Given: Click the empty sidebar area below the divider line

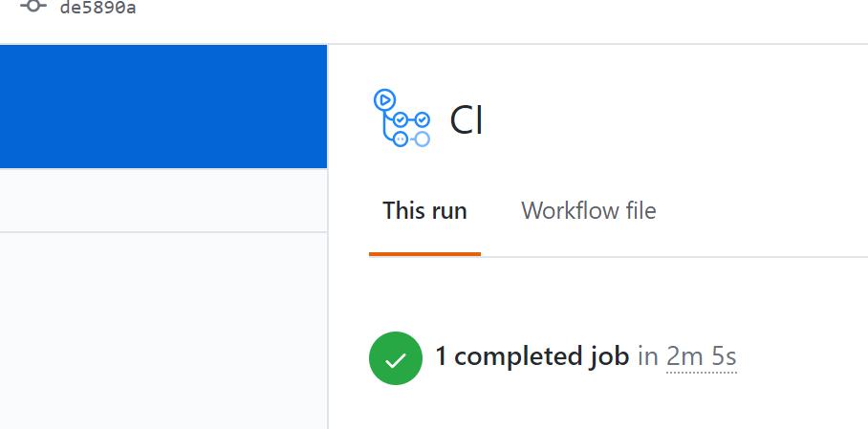Looking at the screenshot, I should point(163,331).
